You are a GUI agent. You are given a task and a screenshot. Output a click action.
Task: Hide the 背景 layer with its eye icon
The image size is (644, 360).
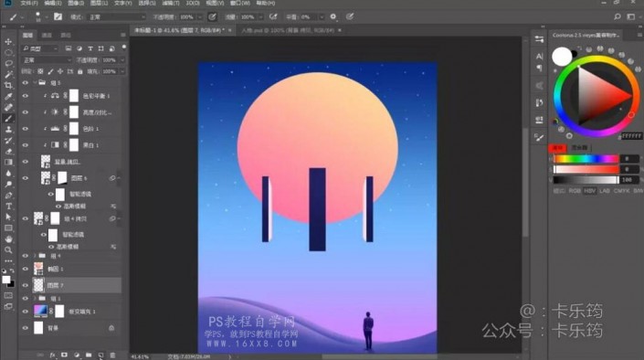click(x=26, y=328)
